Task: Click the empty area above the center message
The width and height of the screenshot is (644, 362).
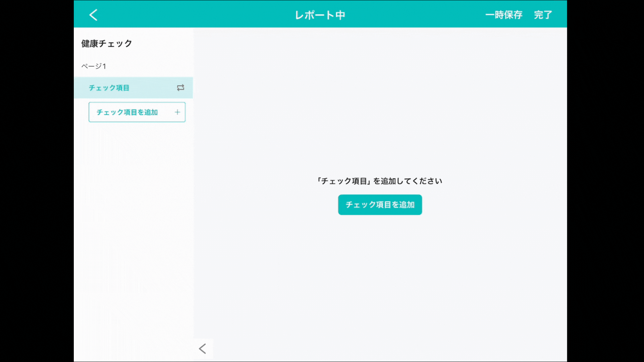Action: click(x=380, y=101)
